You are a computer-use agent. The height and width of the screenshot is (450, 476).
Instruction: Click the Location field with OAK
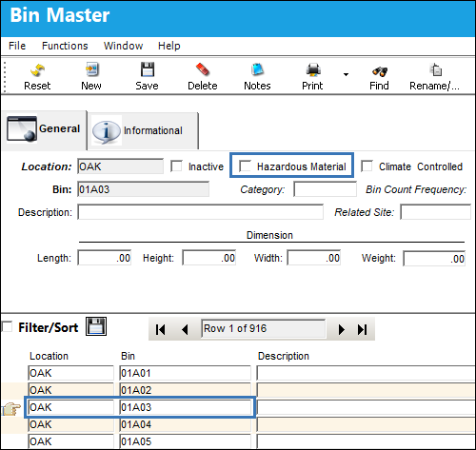pyautogui.click(x=121, y=166)
